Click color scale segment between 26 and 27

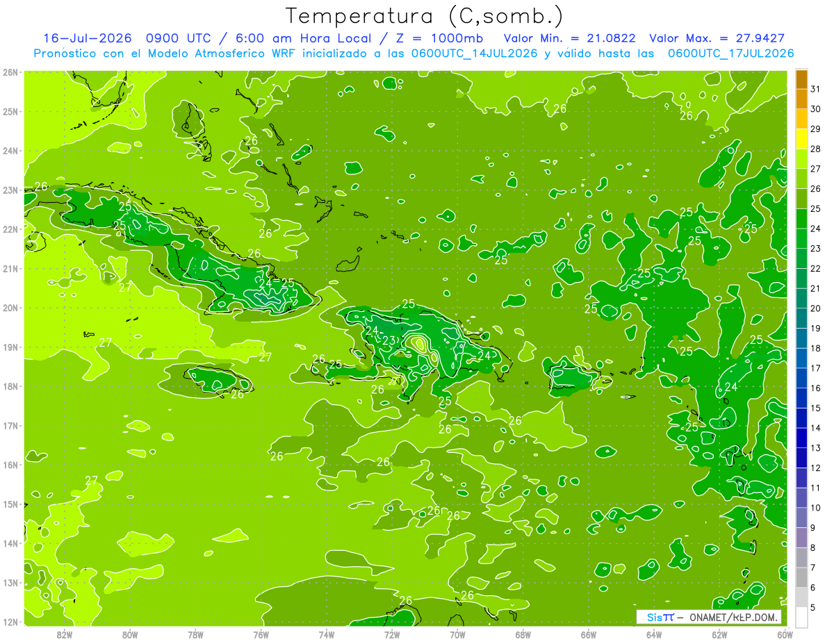point(801,180)
